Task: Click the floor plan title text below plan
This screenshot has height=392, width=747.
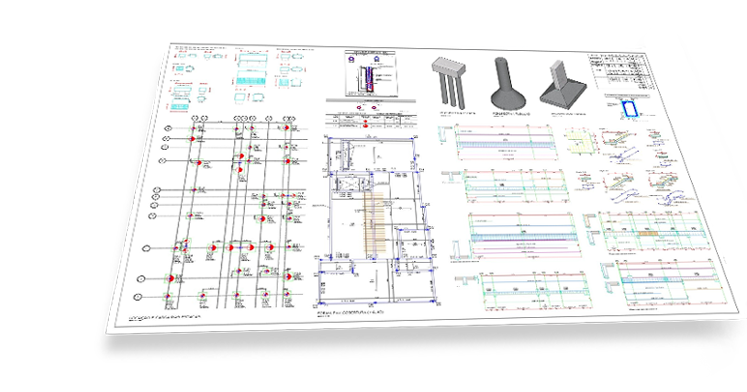Action: pyautogui.click(x=350, y=313)
